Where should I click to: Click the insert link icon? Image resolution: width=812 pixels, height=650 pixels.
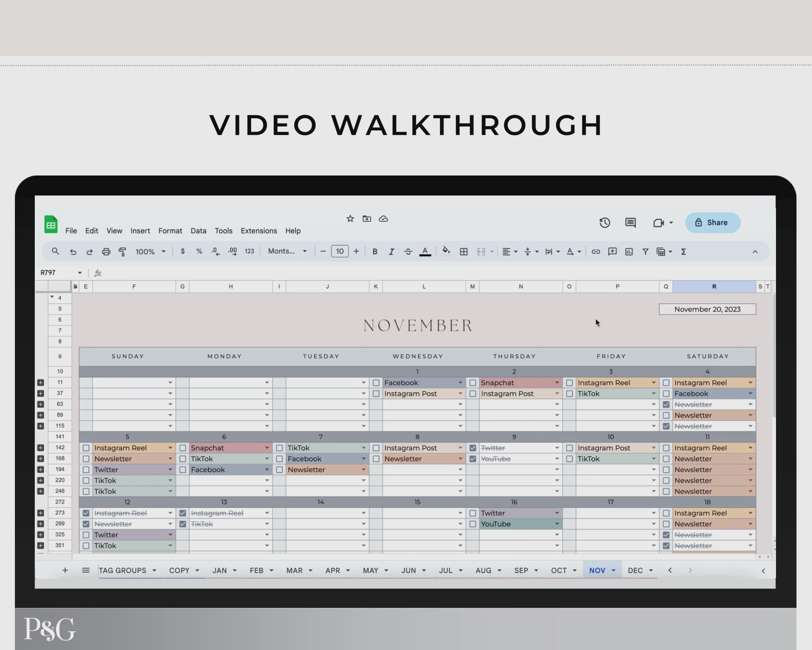(x=595, y=252)
